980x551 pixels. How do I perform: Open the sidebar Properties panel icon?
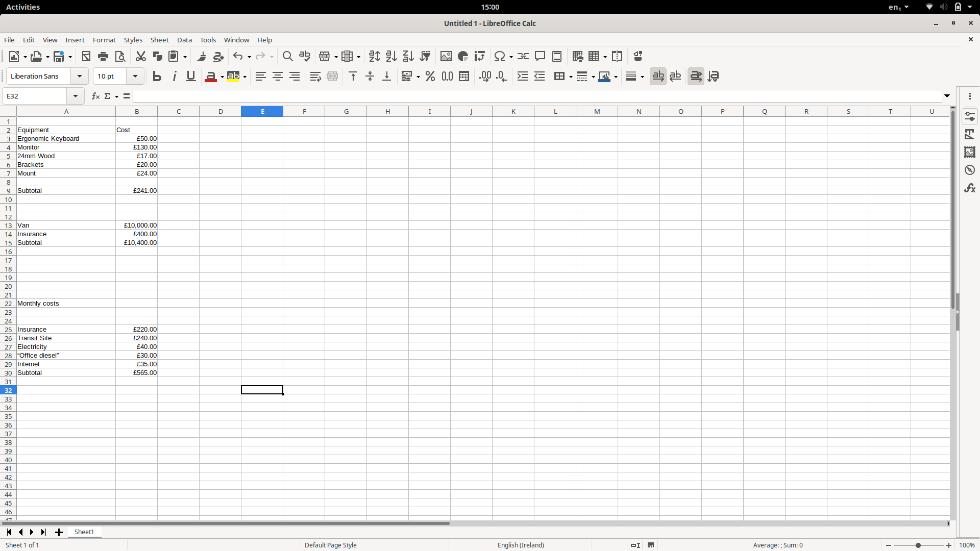970,116
